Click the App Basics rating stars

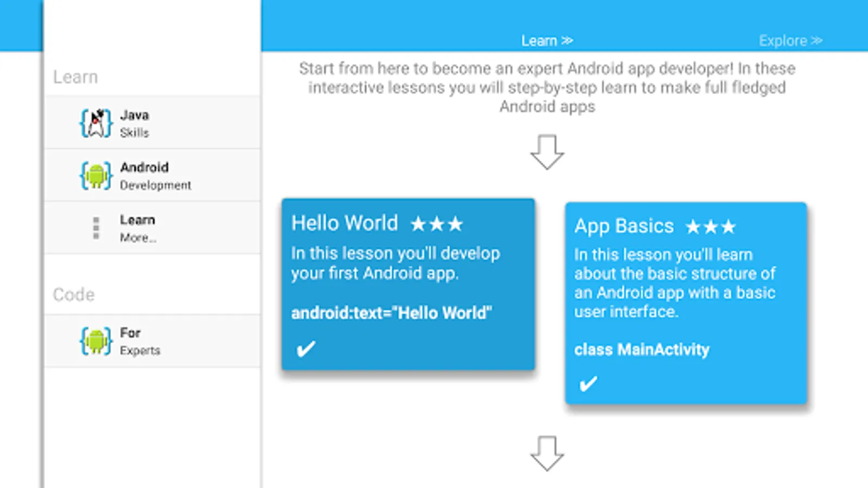[711, 227]
